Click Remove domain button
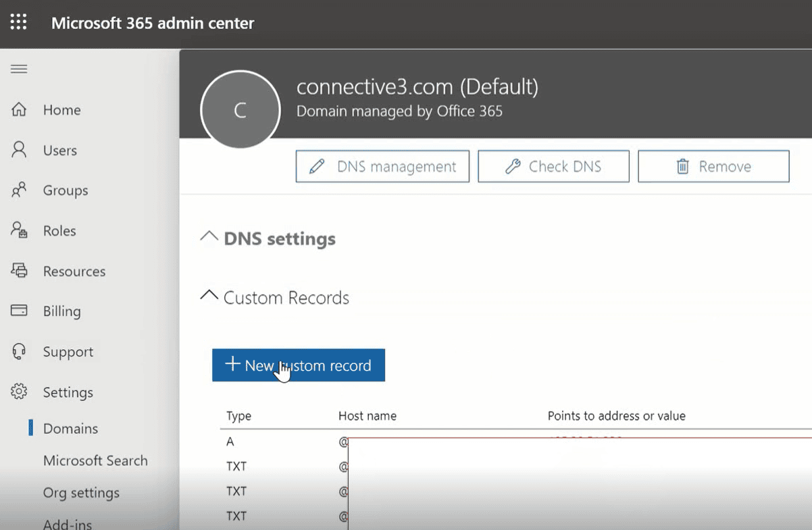The image size is (812, 530). coord(713,167)
